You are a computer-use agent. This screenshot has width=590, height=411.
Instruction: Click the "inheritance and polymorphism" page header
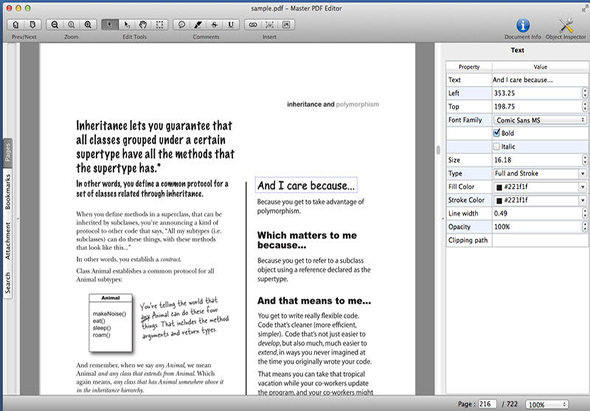pos(333,104)
